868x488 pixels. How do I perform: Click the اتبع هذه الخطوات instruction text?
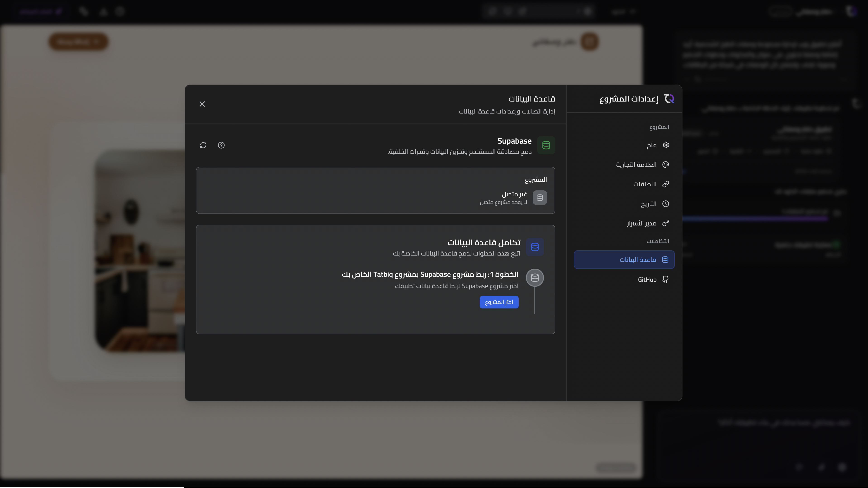pos(457,253)
